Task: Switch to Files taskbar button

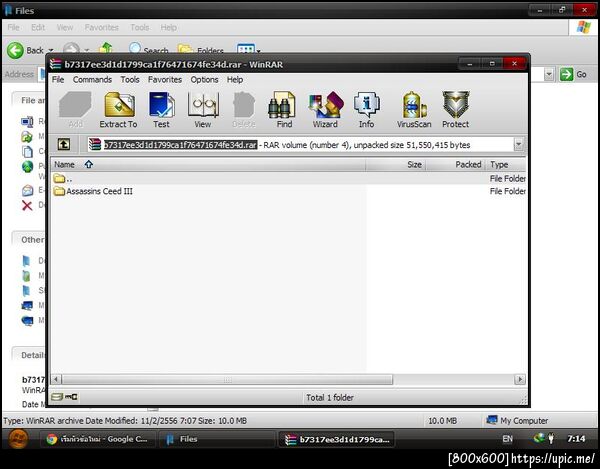Action: 217,439
